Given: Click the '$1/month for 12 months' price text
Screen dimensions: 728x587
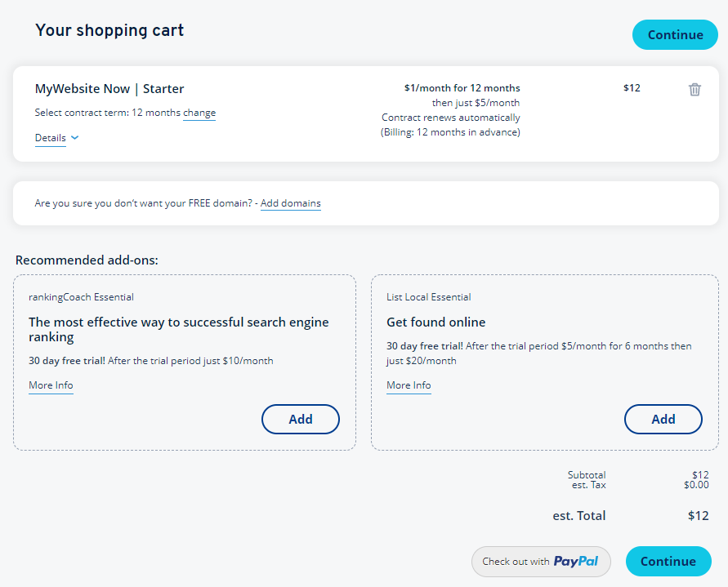Looking at the screenshot, I should (462, 88).
